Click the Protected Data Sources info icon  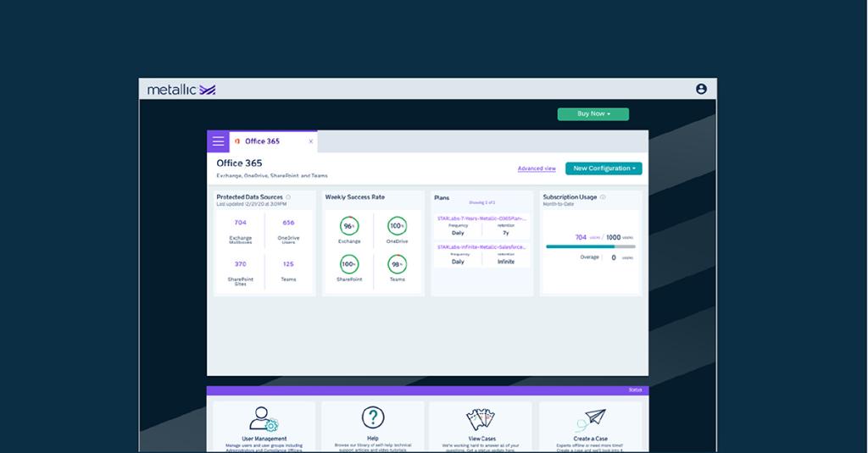[x=288, y=197]
